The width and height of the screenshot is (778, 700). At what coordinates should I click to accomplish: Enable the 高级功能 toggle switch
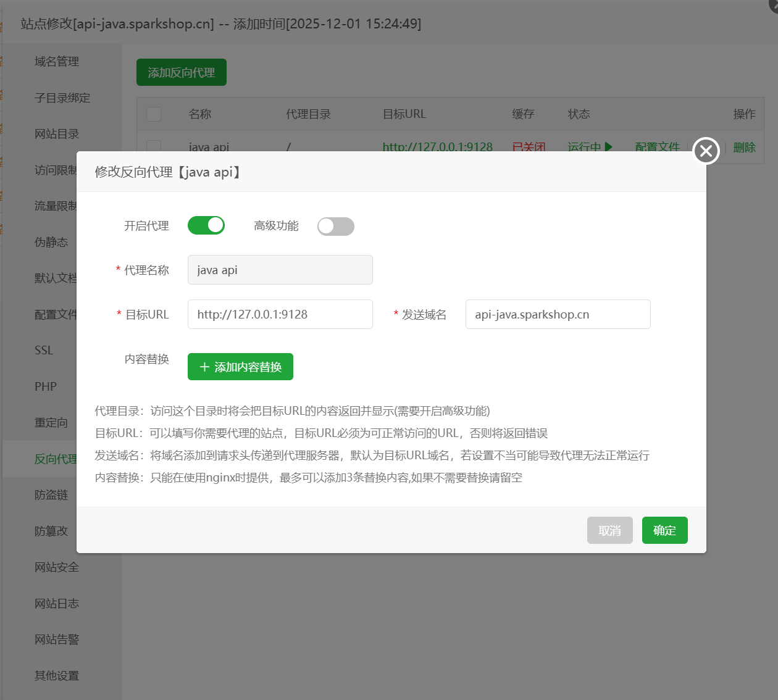pyautogui.click(x=335, y=227)
